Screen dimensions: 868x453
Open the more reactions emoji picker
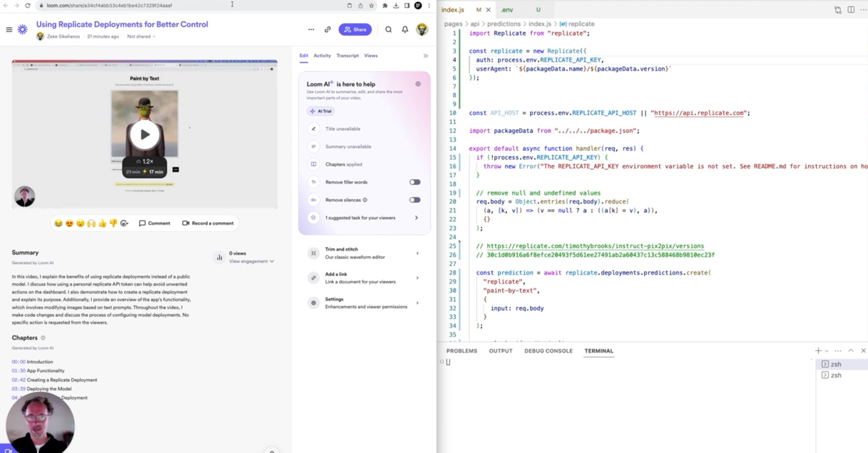[x=124, y=223]
